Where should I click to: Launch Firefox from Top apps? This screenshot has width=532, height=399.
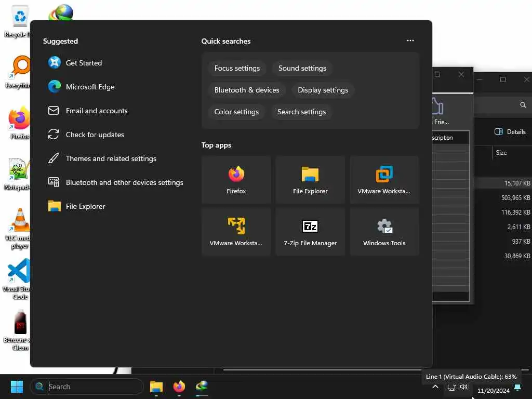pyautogui.click(x=236, y=180)
